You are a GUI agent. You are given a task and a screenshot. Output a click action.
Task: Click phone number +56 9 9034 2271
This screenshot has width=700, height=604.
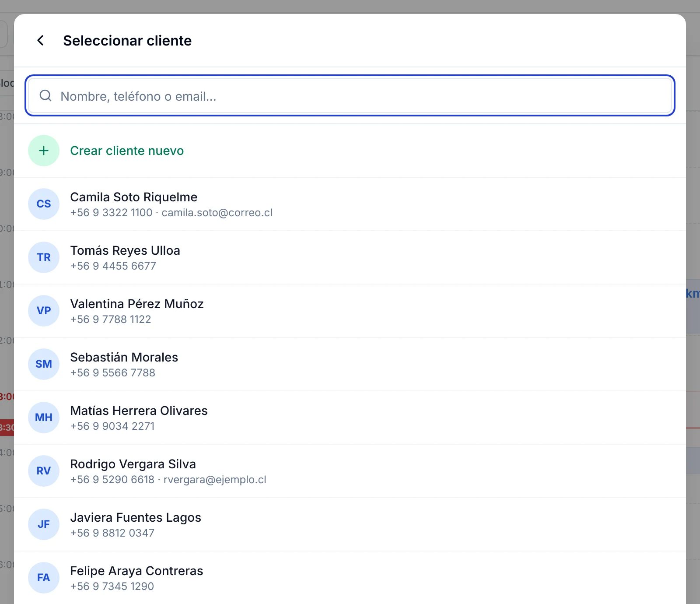(x=112, y=426)
